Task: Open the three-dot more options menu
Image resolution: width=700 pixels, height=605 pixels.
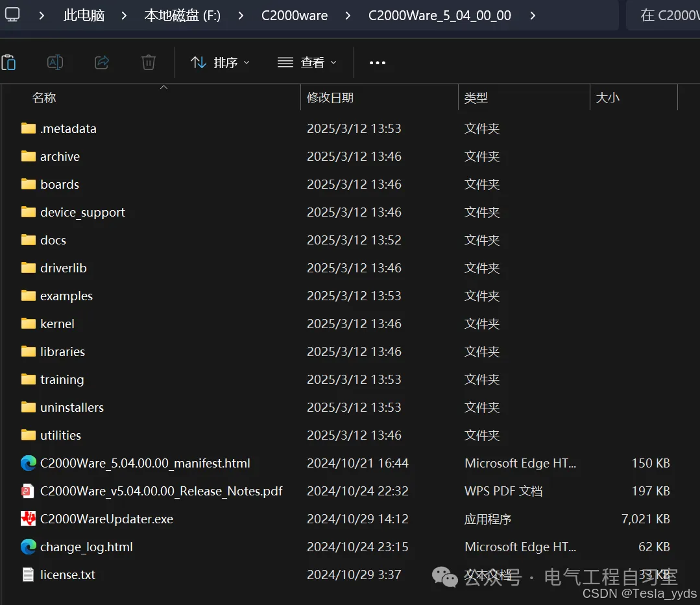Action: (x=377, y=62)
